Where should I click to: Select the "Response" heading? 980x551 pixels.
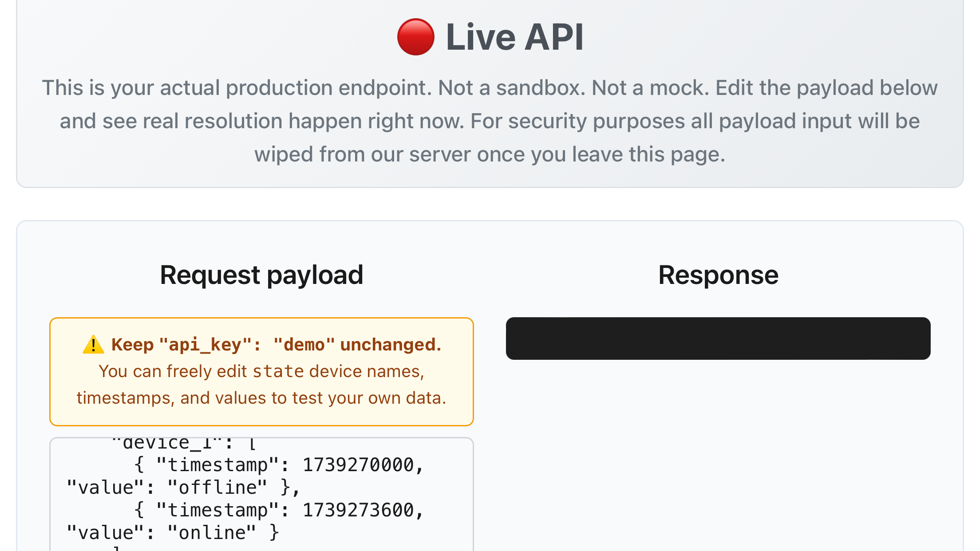coord(718,275)
